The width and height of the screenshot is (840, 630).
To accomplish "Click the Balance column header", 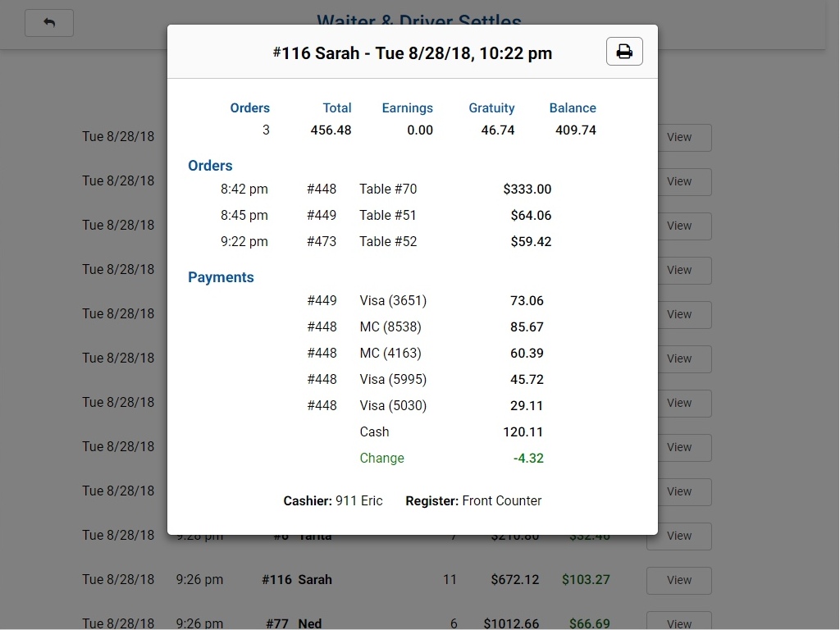I will click(x=573, y=107).
